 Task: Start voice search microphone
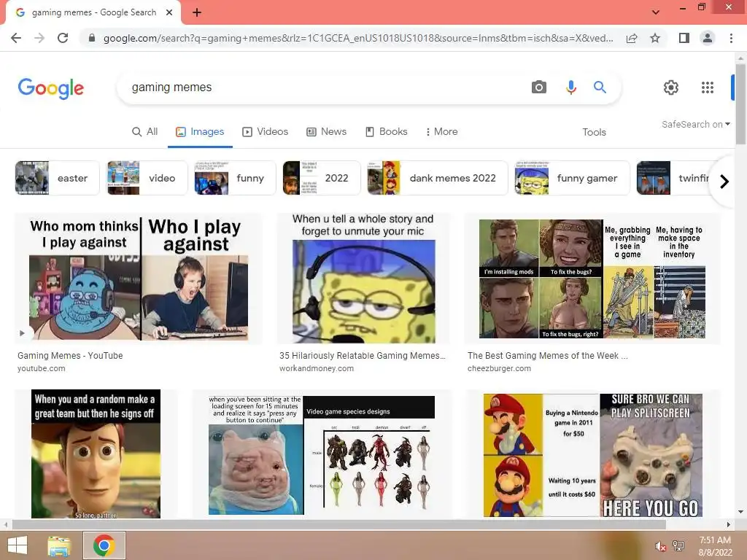[570, 87]
